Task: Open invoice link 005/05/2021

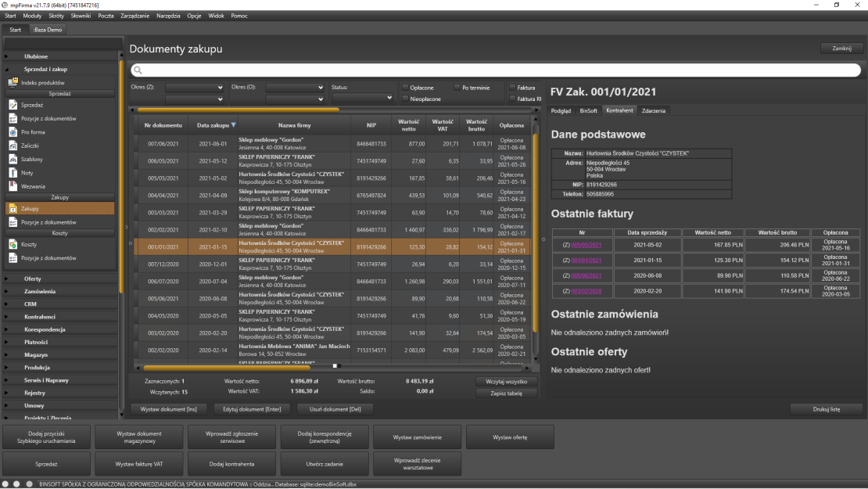Action: (x=586, y=245)
